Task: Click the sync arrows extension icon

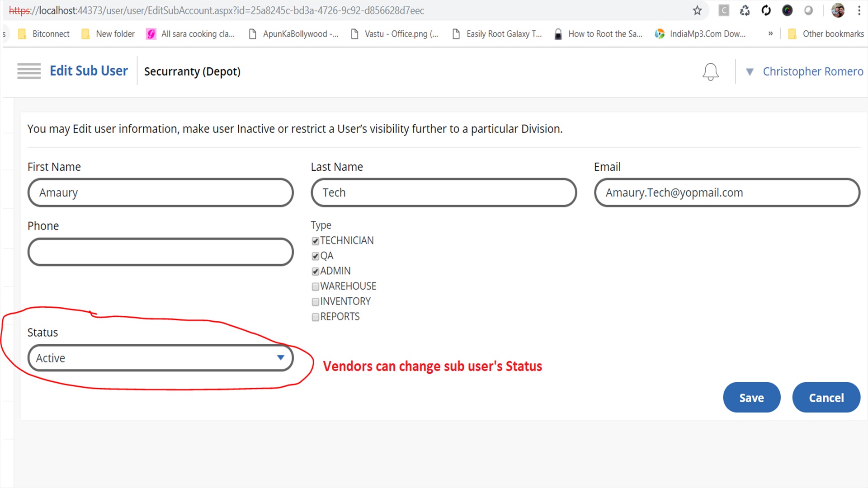Action: 766,10
